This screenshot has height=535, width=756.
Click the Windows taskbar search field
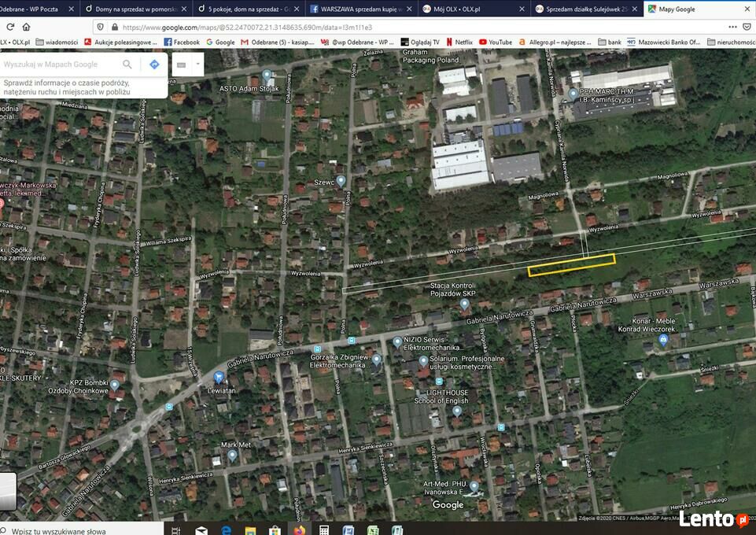[x=82, y=530]
